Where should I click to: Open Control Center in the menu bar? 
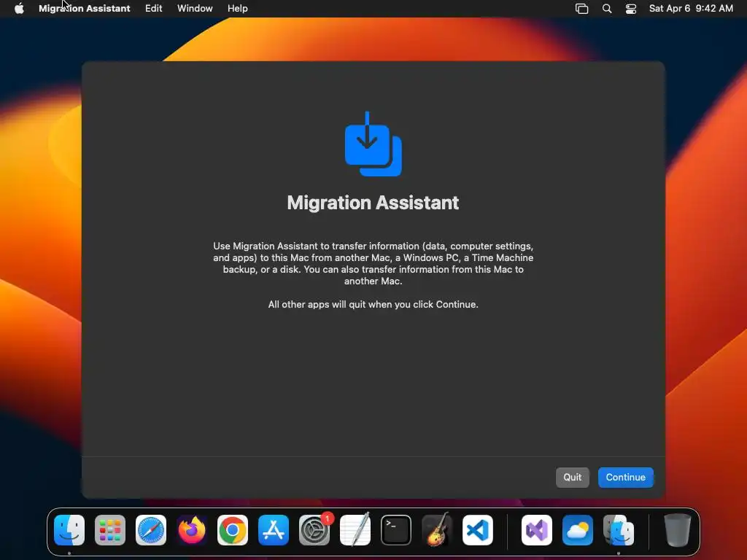pos(631,9)
